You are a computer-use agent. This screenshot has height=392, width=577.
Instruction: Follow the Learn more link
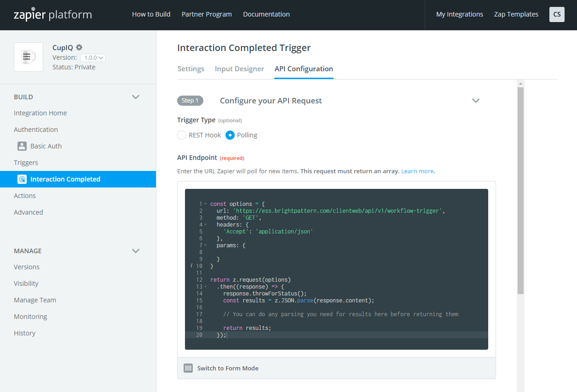[x=417, y=171]
